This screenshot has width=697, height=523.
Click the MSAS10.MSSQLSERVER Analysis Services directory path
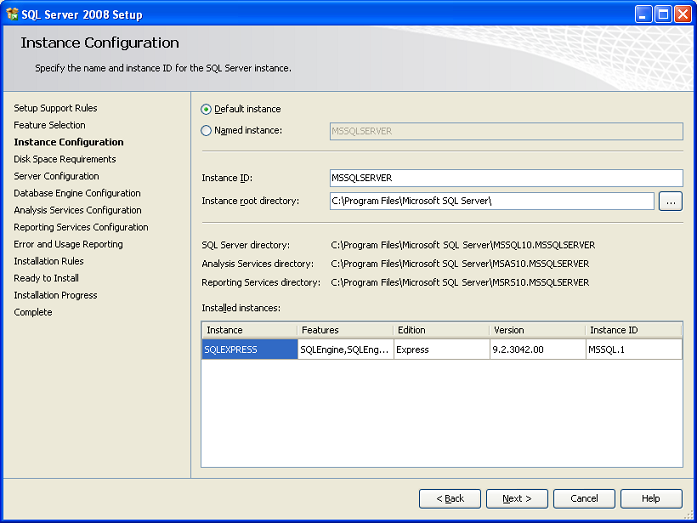pyautogui.click(x=460, y=264)
